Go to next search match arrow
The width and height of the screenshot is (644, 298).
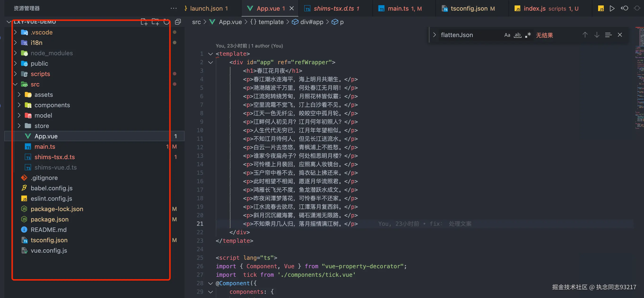pos(597,35)
